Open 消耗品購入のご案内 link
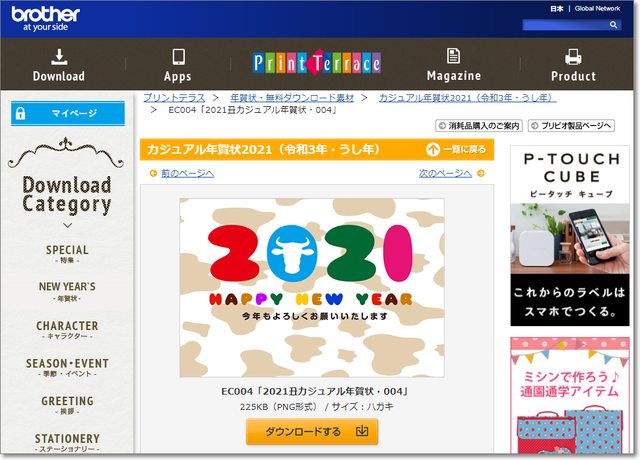The image size is (640, 460). [479, 126]
